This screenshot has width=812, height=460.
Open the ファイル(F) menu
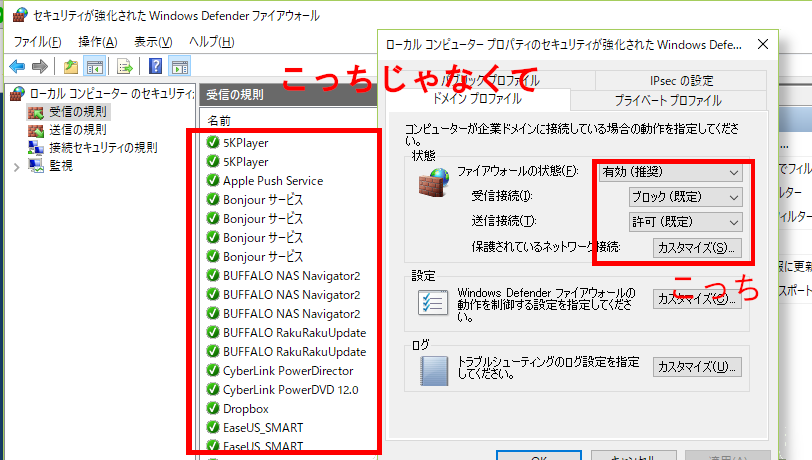coord(37,42)
